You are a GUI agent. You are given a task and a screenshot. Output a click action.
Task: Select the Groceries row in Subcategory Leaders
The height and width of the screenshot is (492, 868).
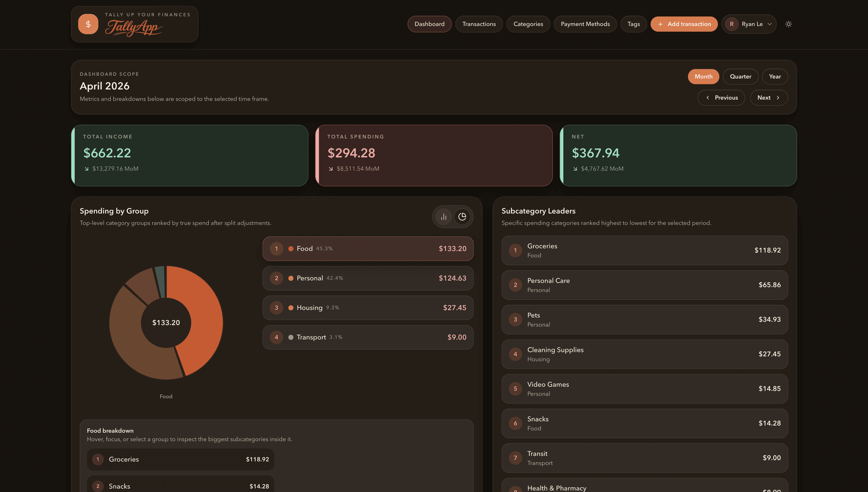tap(644, 250)
